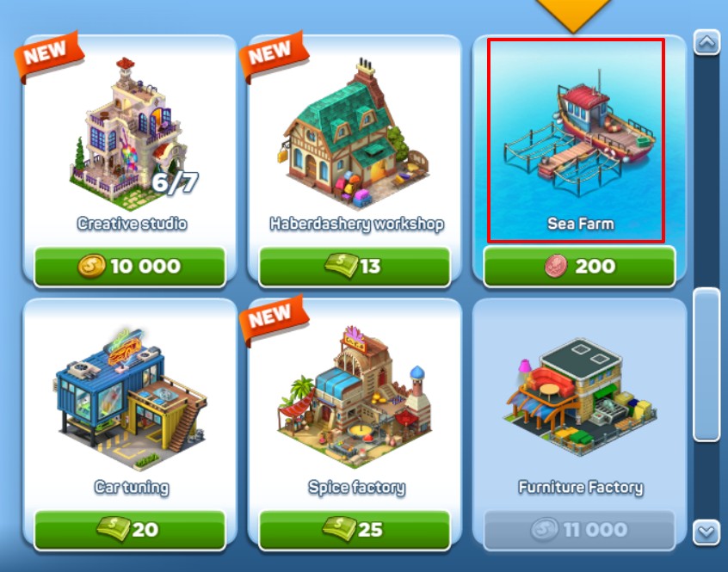Click the 6/7 counter on Creative studio

coord(175,182)
